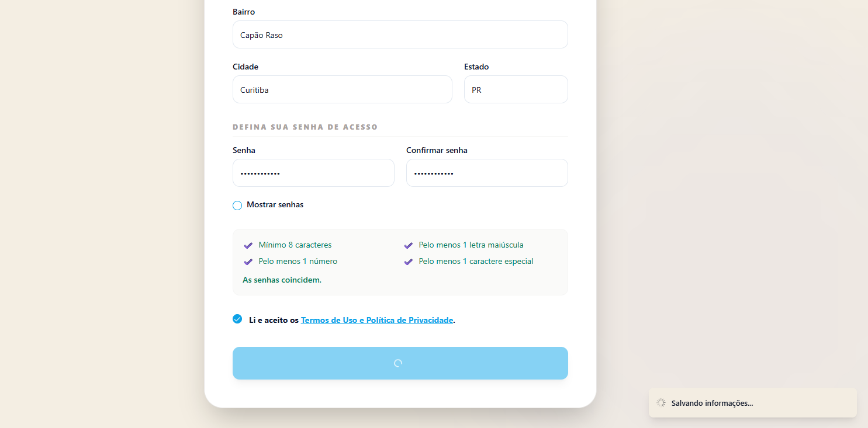Click the Salvando informações notification toast
The width and height of the screenshot is (868, 428).
[x=752, y=403]
